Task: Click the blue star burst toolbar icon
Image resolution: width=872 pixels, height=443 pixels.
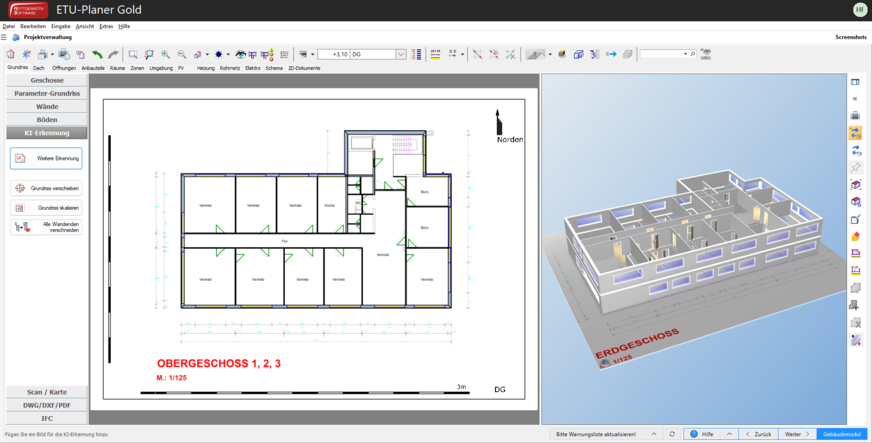Action: (26, 54)
